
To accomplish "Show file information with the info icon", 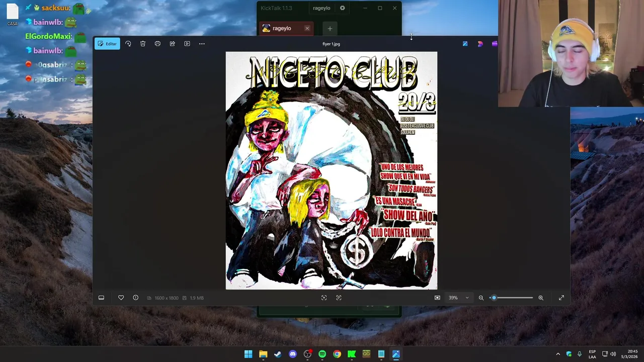I will [x=135, y=298].
